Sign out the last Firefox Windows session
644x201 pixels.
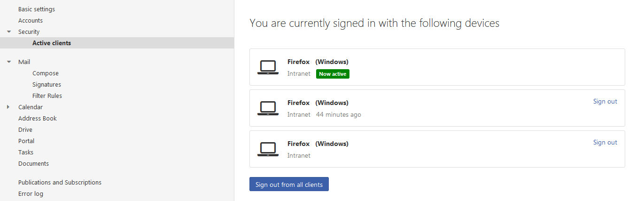605,143
